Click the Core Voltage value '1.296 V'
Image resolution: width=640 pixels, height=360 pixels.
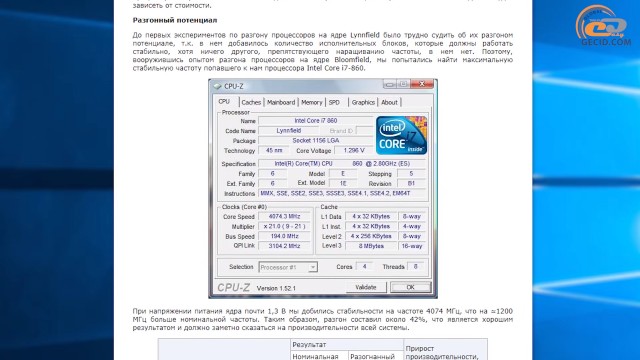[x=353, y=151]
